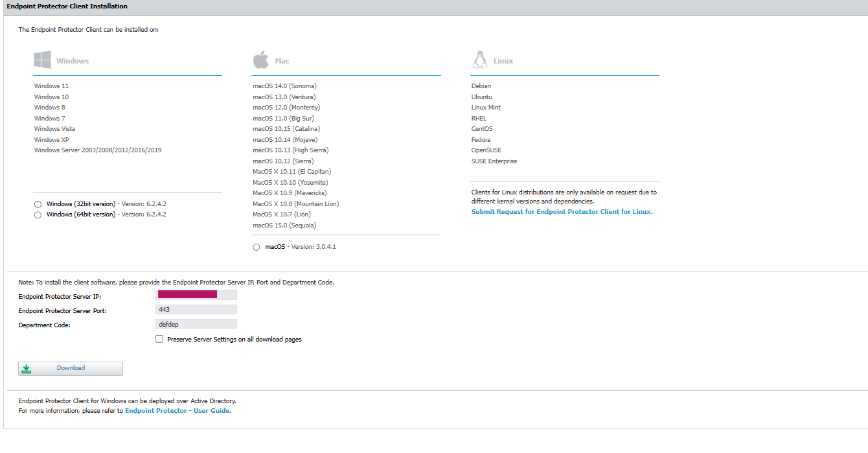Image resolution: width=868 pixels, height=453 pixels.
Task: Select the Windows (64bit version) option
Action: click(38, 215)
